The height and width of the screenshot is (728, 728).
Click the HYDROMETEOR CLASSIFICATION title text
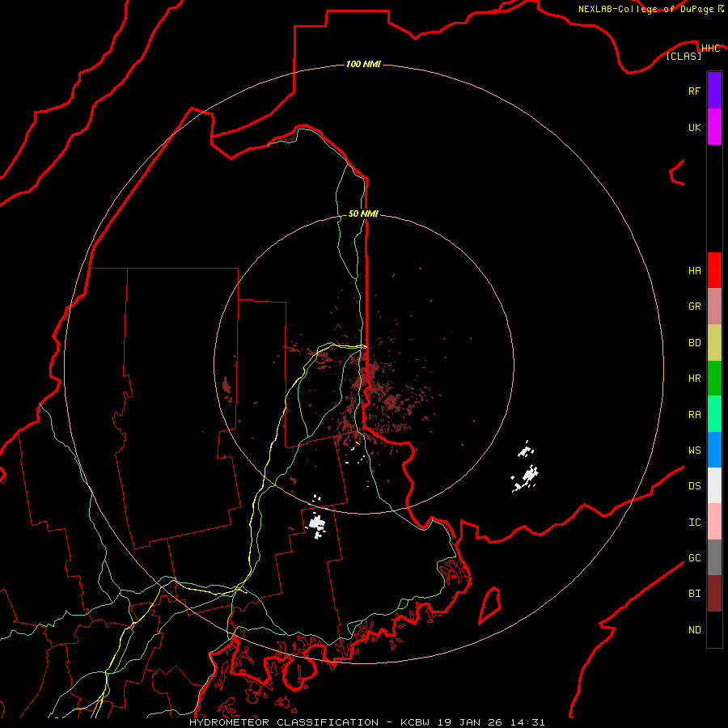pos(284,722)
